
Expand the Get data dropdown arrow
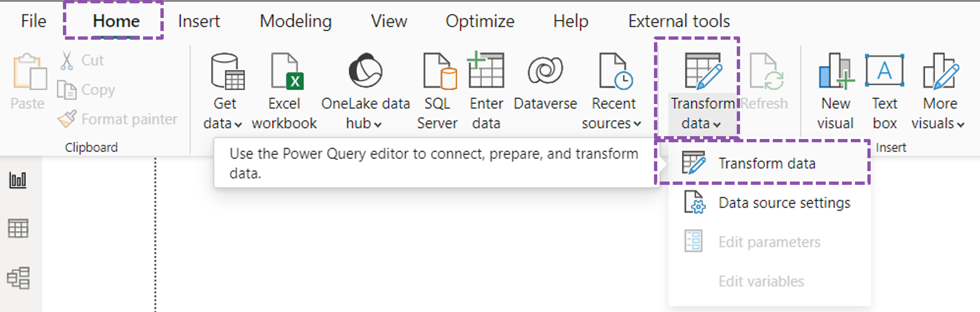point(238,123)
